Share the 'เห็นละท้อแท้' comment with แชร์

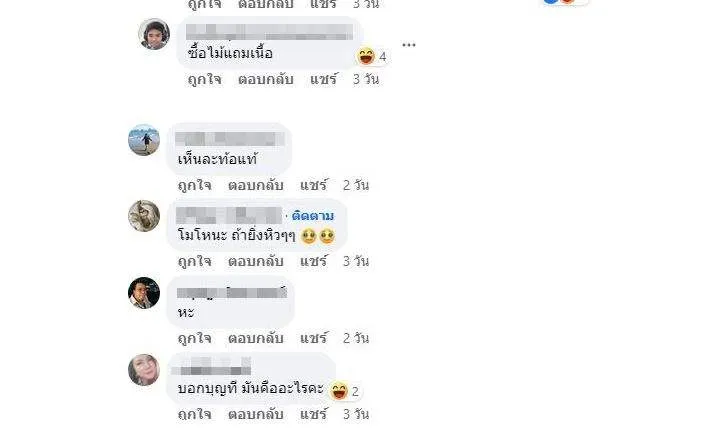pos(314,185)
